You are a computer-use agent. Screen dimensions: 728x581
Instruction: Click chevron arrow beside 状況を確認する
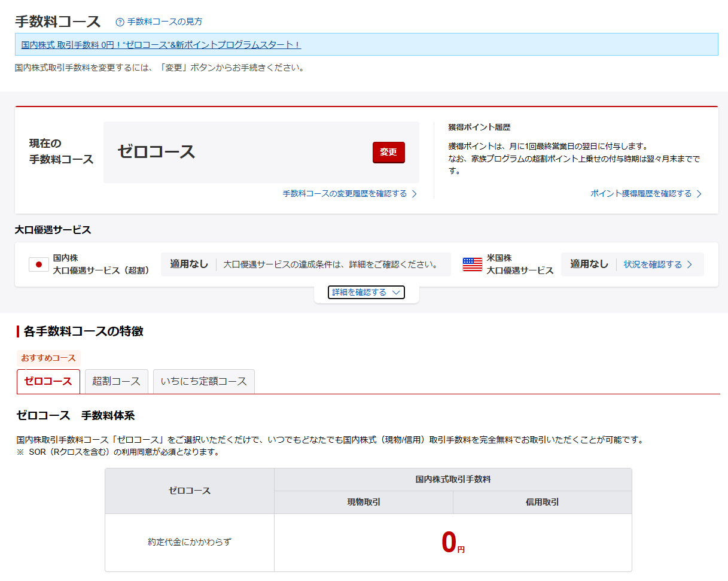point(690,264)
